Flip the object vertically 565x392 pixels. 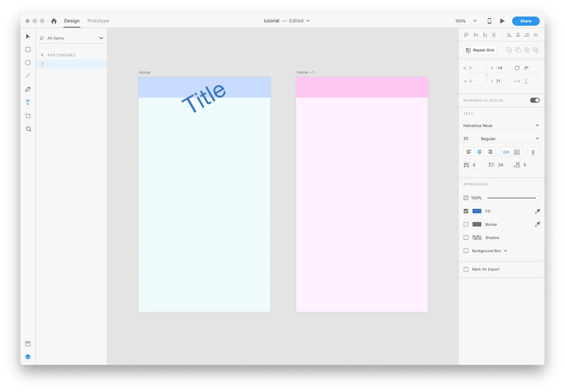point(526,81)
